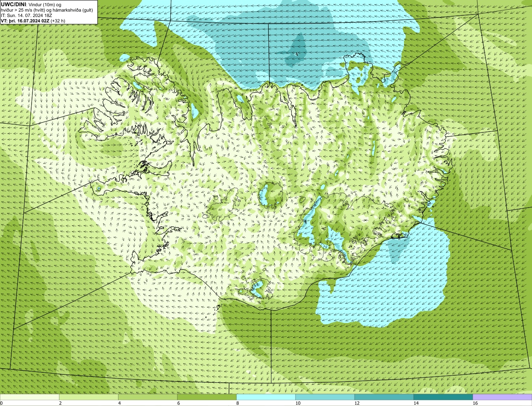This screenshot has height=406, width=532.
Task: Click the legend tick label '12'
Action: point(357,403)
